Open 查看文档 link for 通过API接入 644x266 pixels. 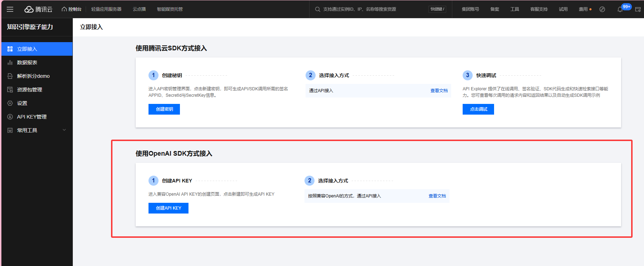click(439, 91)
